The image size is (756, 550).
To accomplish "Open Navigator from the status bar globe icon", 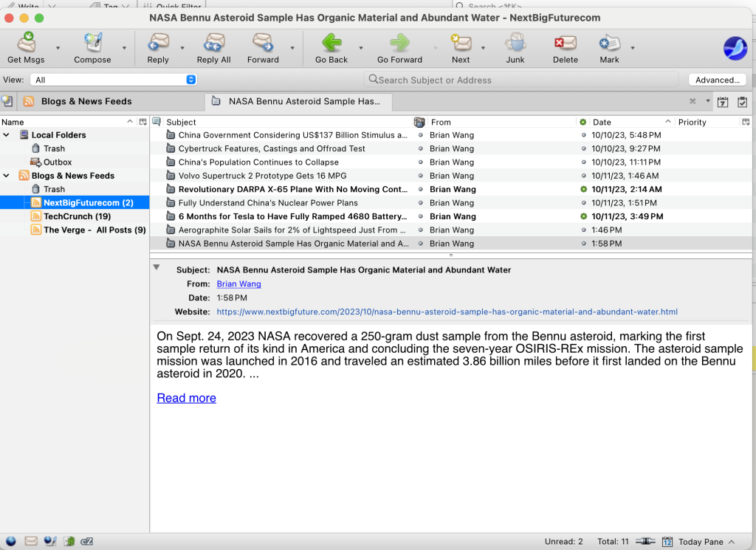I will coord(10,541).
